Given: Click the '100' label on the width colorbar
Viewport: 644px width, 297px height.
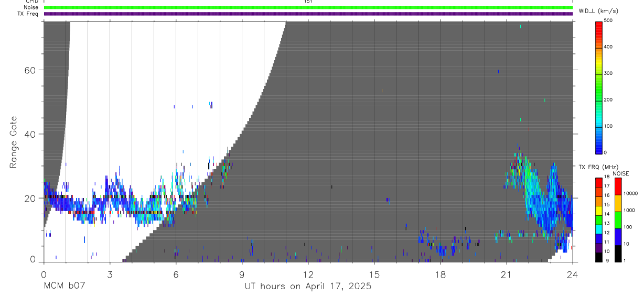Looking at the screenshot, I should 608,126.
